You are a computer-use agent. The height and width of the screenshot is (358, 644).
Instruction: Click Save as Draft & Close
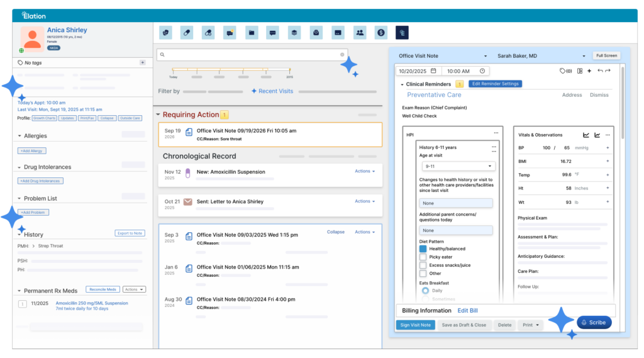[x=464, y=325]
